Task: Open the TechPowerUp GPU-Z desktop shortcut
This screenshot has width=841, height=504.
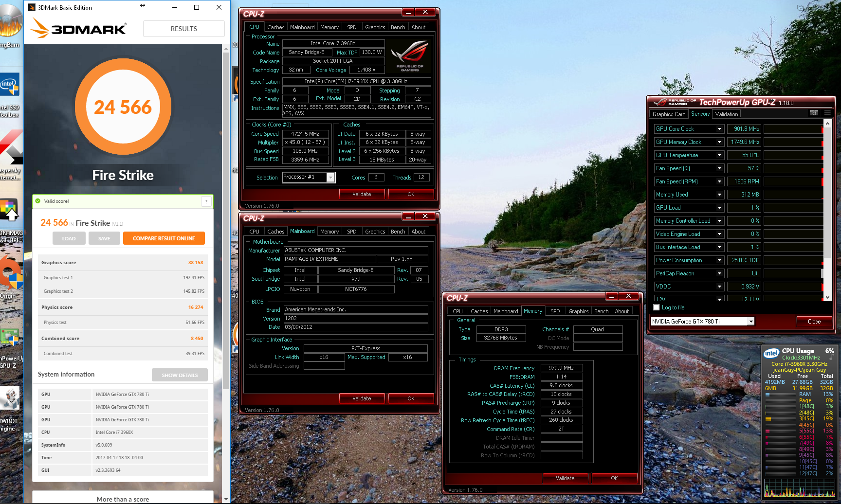Action: pyautogui.click(x=10, y=348)
